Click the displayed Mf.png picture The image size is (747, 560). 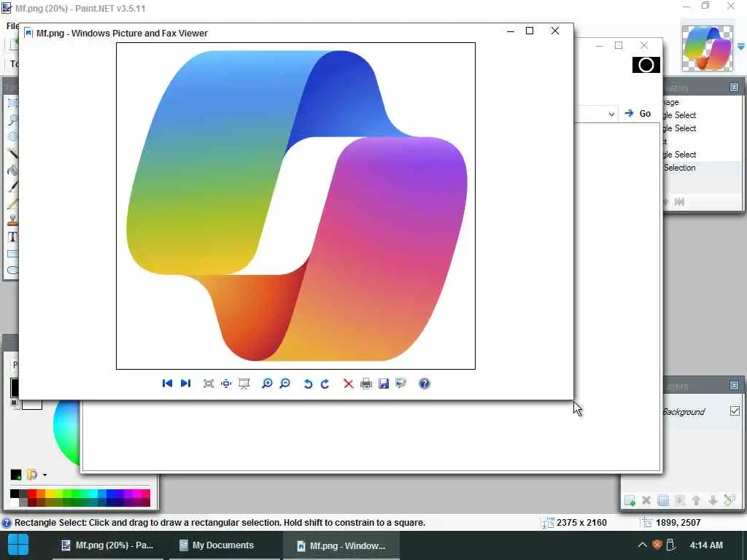(x=296, y=206)
